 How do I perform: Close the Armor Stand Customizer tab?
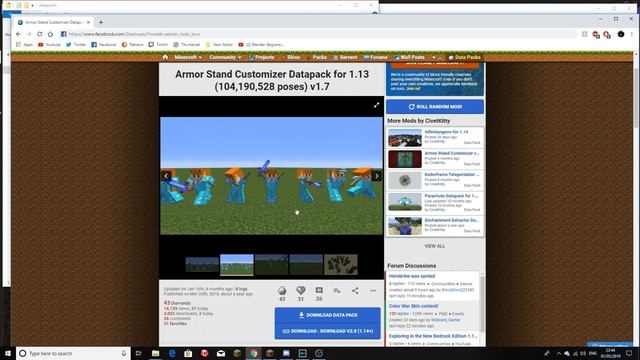click(88, 22)
